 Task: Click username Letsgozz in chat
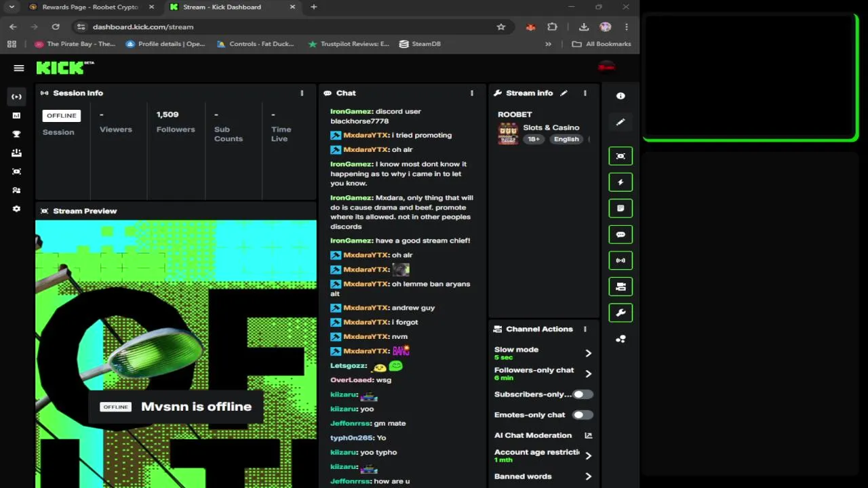point(348,365)
